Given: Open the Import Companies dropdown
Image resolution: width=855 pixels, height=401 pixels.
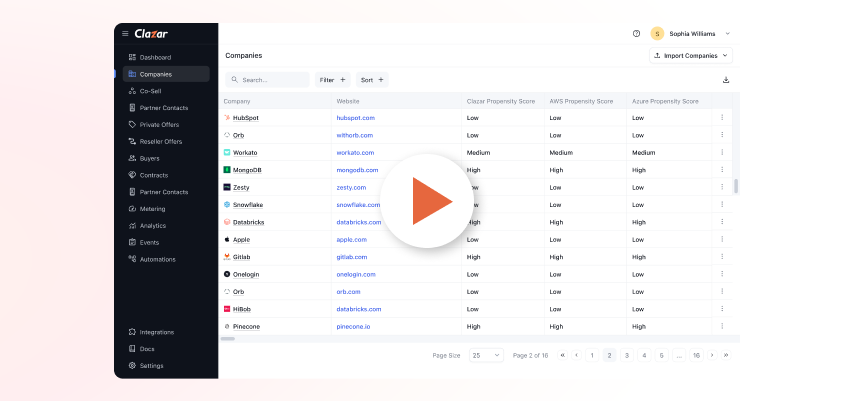Looking at the screenshot, I should pyautogui.click(x=691, y=56).
